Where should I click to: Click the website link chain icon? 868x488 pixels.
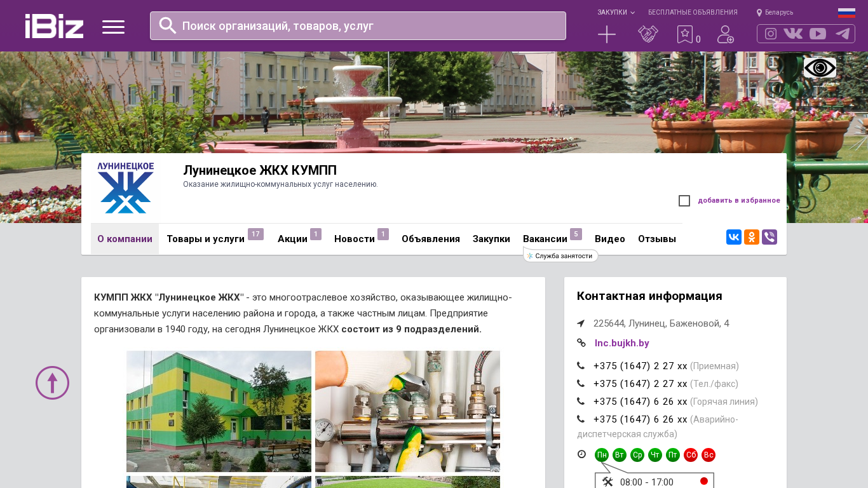tap(581, 343)
